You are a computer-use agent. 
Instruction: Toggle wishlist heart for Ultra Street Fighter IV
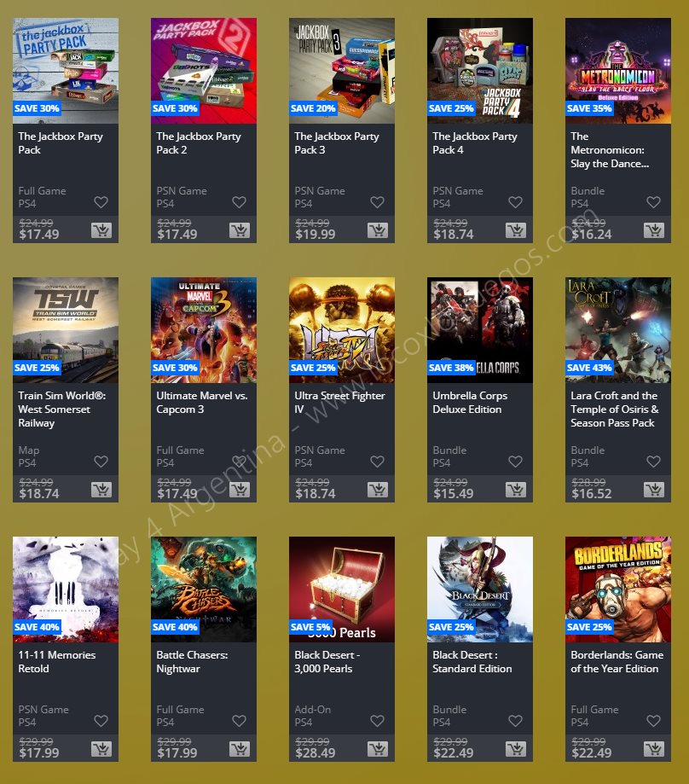coord(377,462)
